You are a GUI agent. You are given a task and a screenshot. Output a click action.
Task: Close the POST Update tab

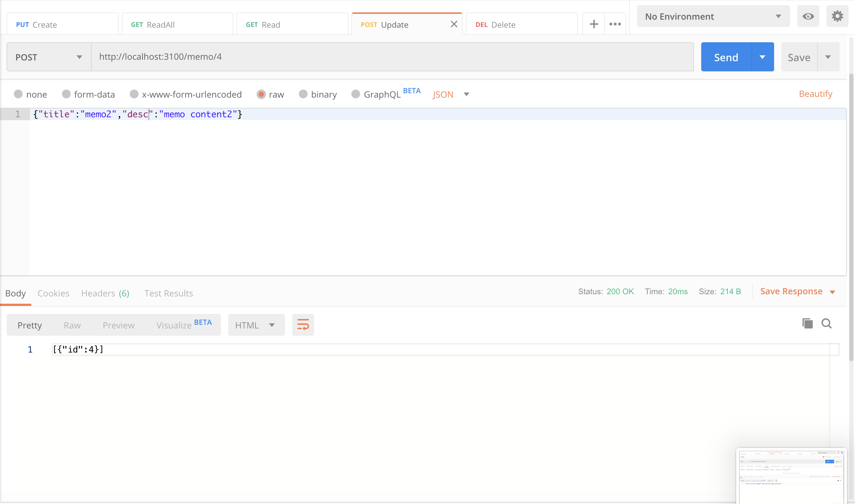(x=454, y=24)
